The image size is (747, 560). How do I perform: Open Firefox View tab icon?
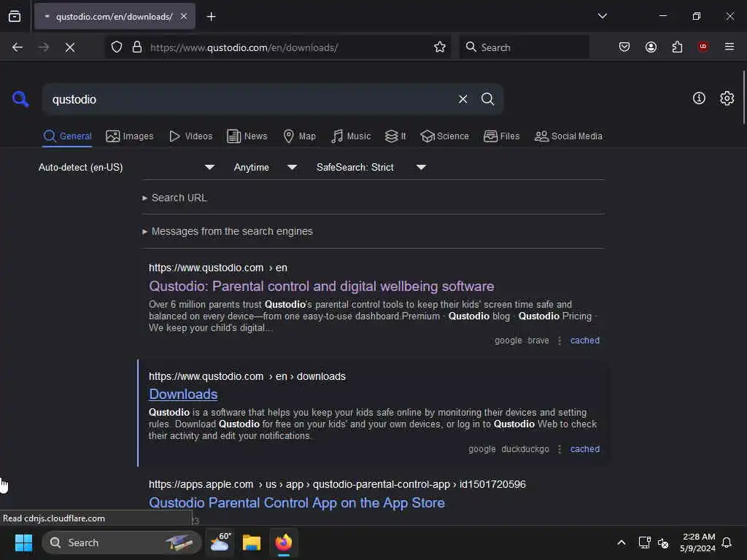click(x=15, y=17)
